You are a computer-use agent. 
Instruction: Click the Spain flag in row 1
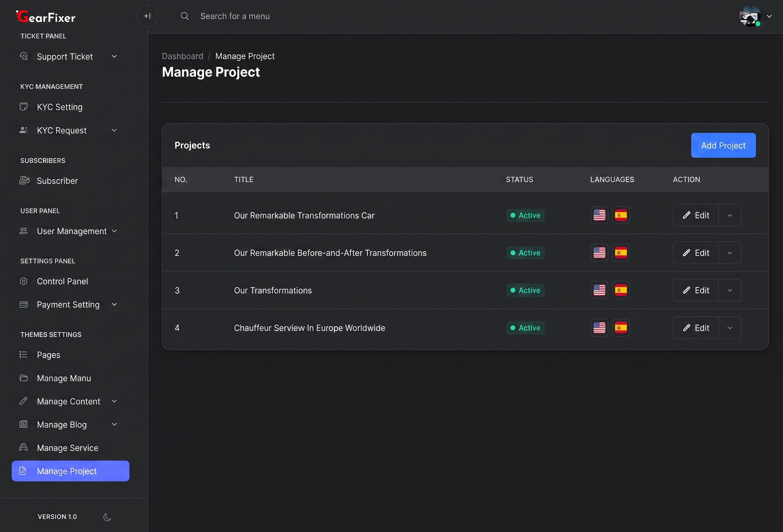[x=621, y=215]
